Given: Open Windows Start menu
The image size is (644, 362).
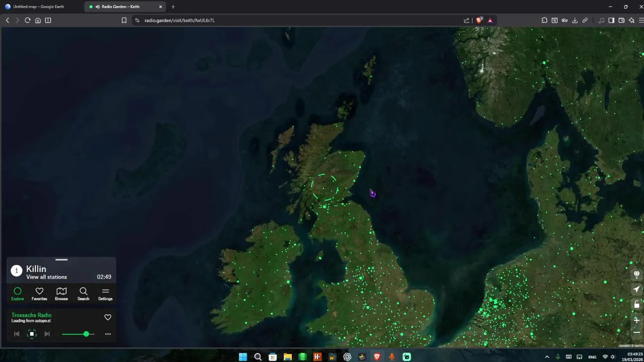Looking at the screenshot, I should pyautogui.click(x=243, y=356).
